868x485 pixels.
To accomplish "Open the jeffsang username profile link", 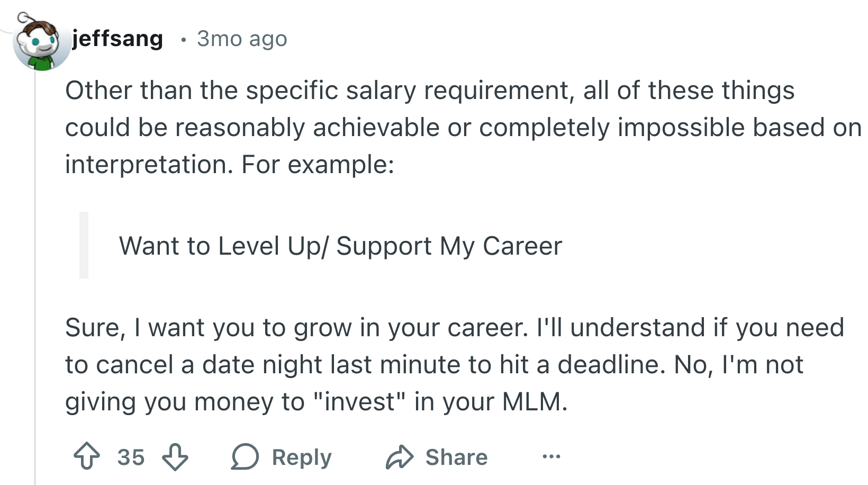I will [x=117, y=39].
